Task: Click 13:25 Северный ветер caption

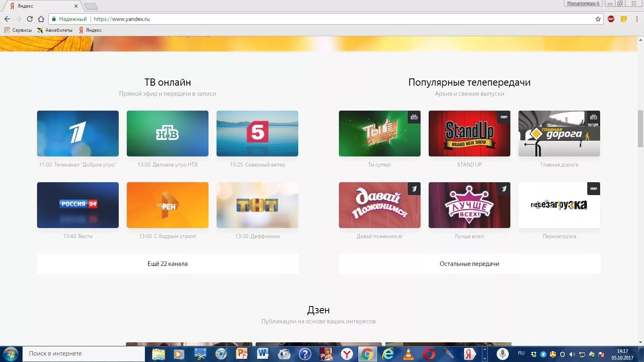Action: point(257,165)
